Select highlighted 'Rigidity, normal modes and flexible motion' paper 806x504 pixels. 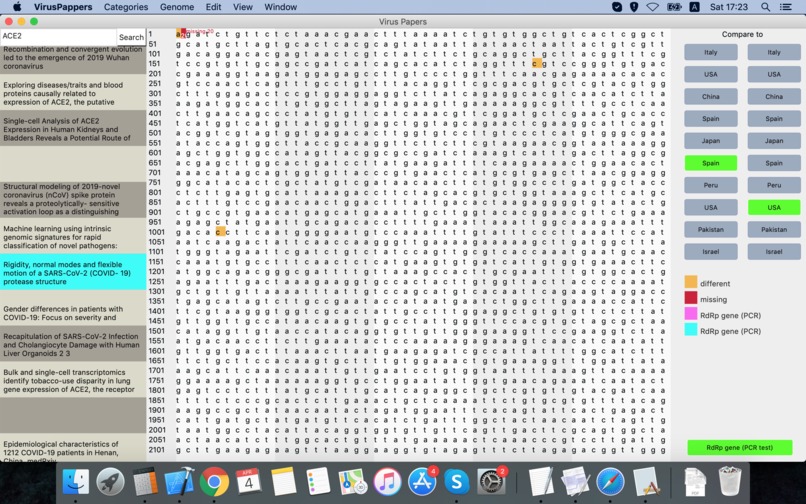point(73,272)
